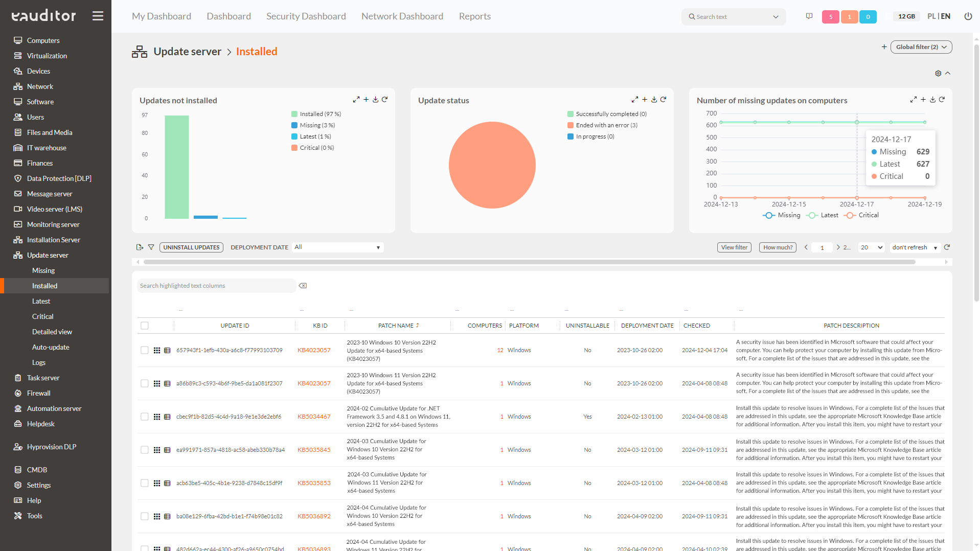Click the power logout icon

(x=968, y=16)
